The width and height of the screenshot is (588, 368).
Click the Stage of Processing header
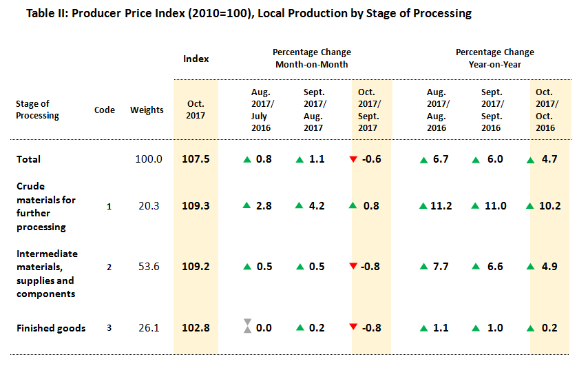pyautogui.click(x=37, y=110)
